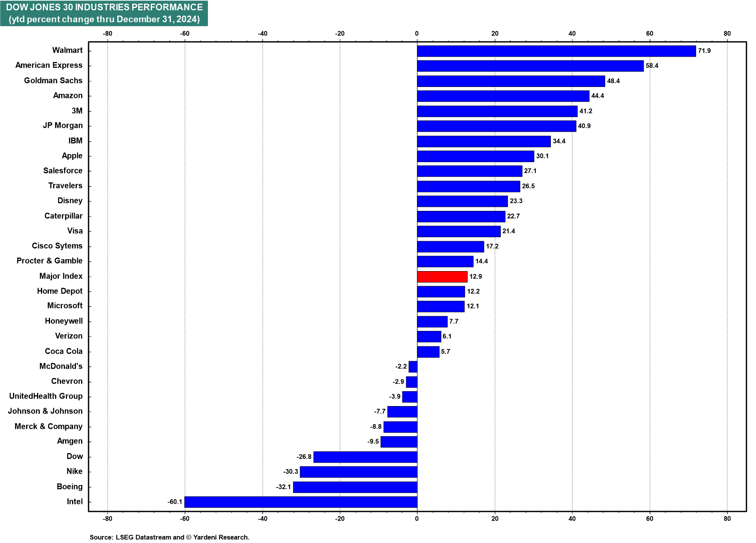Click the Dow company bar
This screenshot has height=543, width=756.
pyautogui.click(x=365, y=457)
